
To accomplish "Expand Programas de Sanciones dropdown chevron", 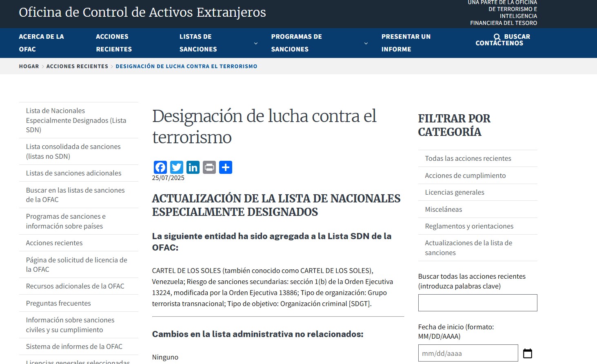I will (x=366, y=43).
